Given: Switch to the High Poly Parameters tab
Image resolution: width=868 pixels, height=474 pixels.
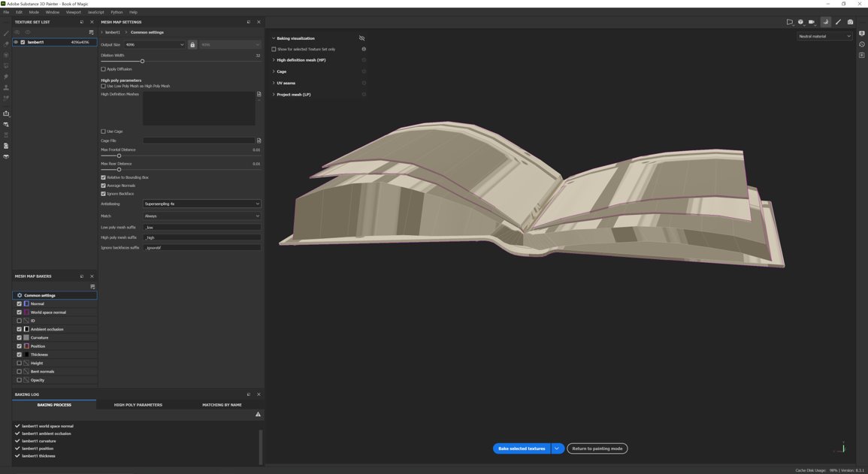Looking at the screenshot, I should 138,405.
